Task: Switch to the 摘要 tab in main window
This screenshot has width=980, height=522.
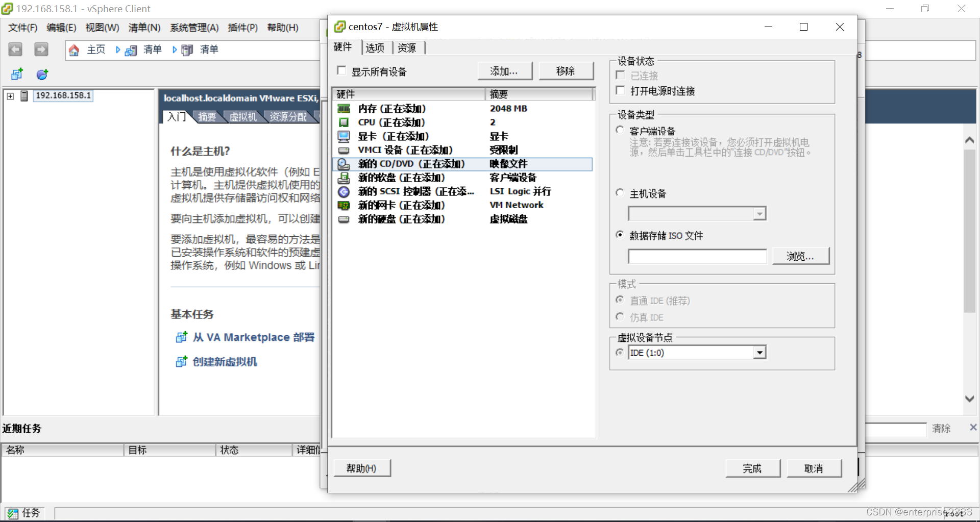Action: click(x=207, y=117)
